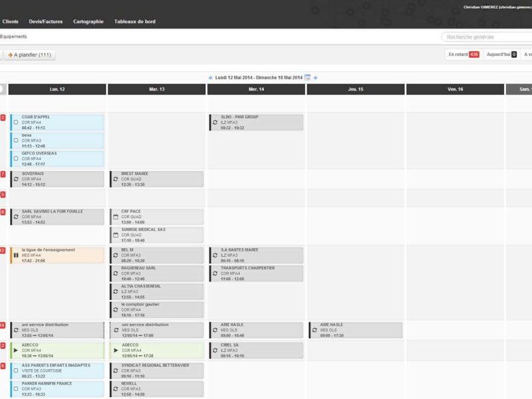532x399 pixels.
Task: Tick checkbox on COUR D'APPEL event
Action: pos(16,122)
